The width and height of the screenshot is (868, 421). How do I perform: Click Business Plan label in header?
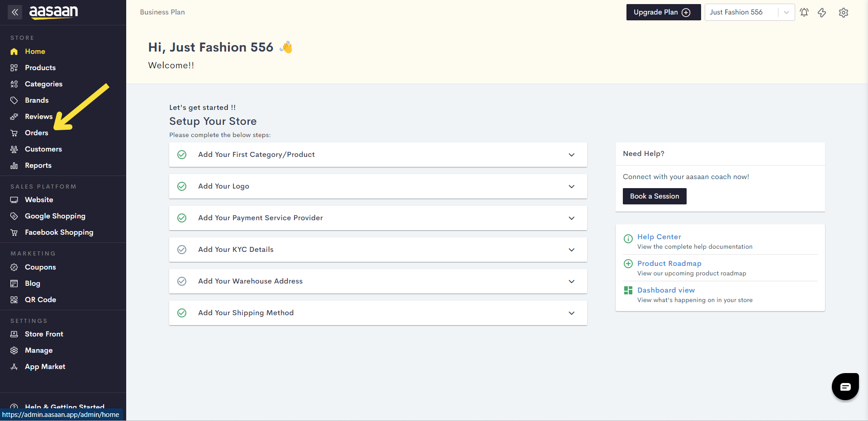[162, 12]
